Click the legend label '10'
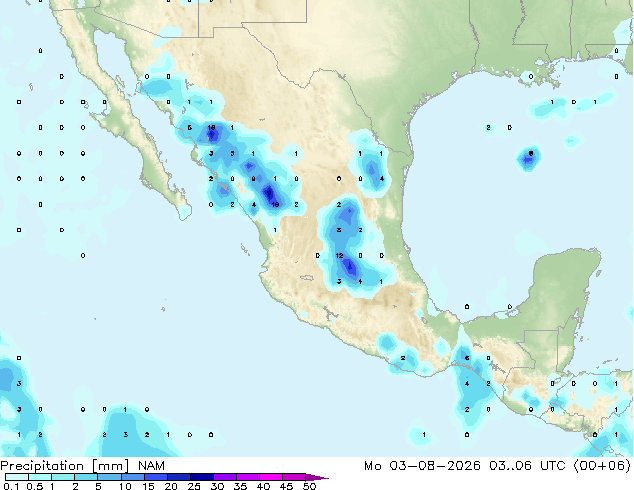The width and height of the screenshot is (634, 490). pyautogui.click(x=125, y=486)
